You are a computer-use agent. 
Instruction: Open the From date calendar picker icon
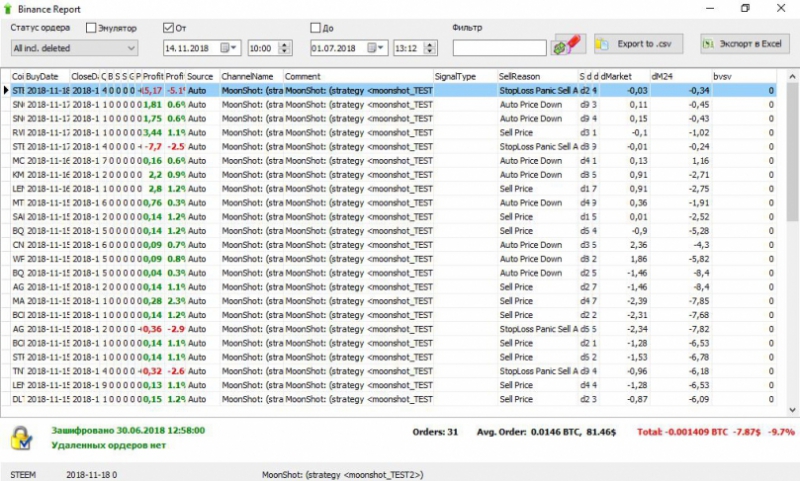click(x=224, y=48)
